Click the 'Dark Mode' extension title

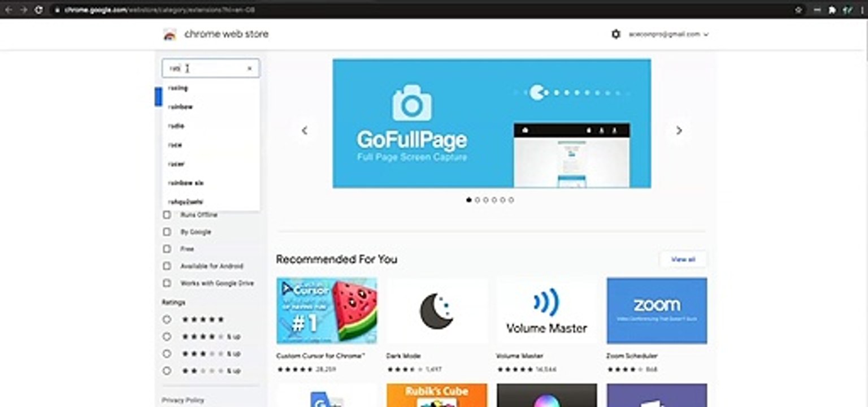pos(403,356)
